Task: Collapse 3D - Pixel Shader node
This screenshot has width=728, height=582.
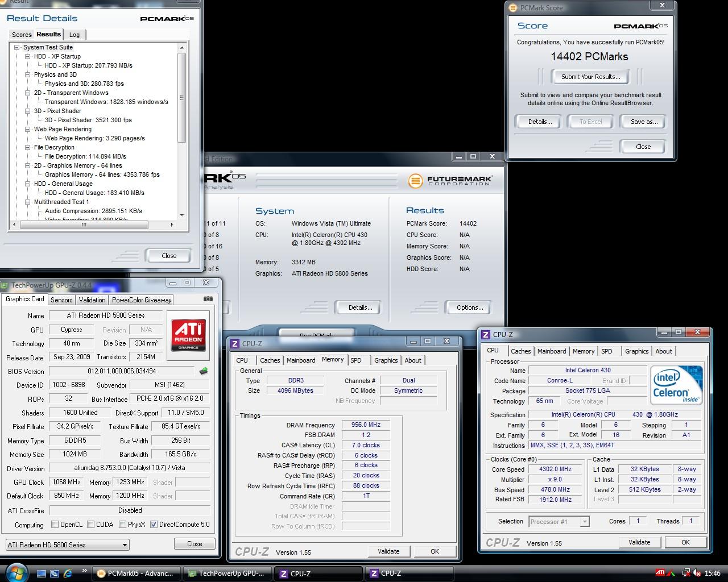Action: click(x=28, y=111)
